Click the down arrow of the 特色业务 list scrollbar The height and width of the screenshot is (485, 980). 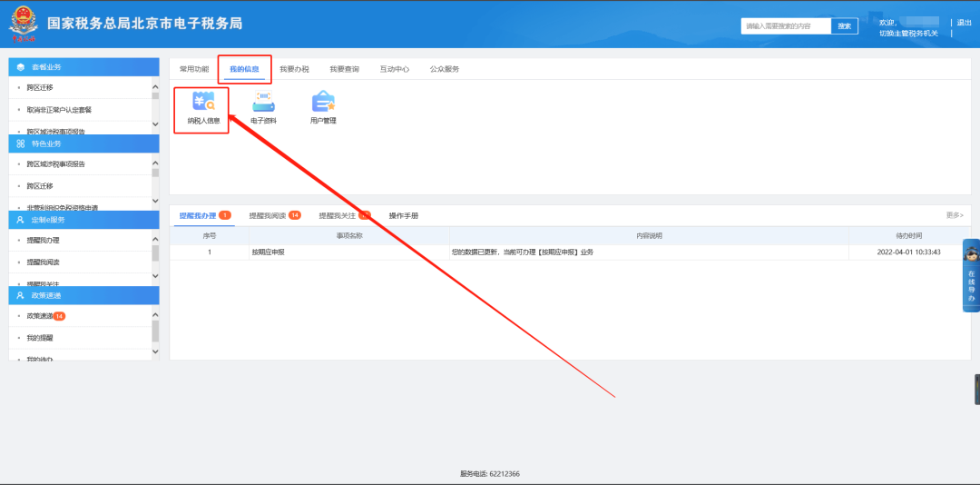point(156,200)
